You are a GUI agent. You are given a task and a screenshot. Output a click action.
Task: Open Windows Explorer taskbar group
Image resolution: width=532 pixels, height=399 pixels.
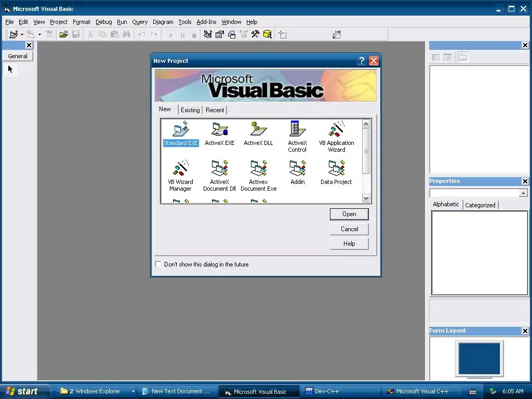point(97,391)
